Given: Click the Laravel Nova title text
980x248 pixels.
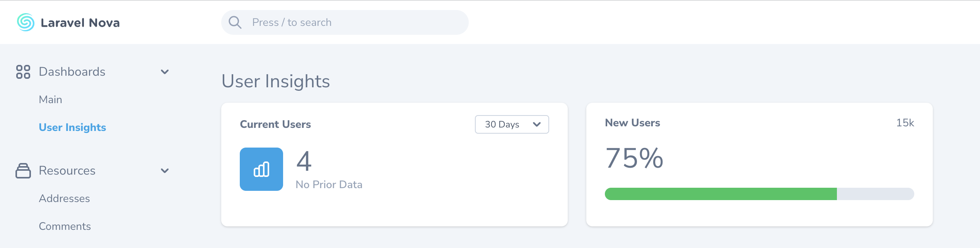Looking at the screenshot, I should 80,23.
